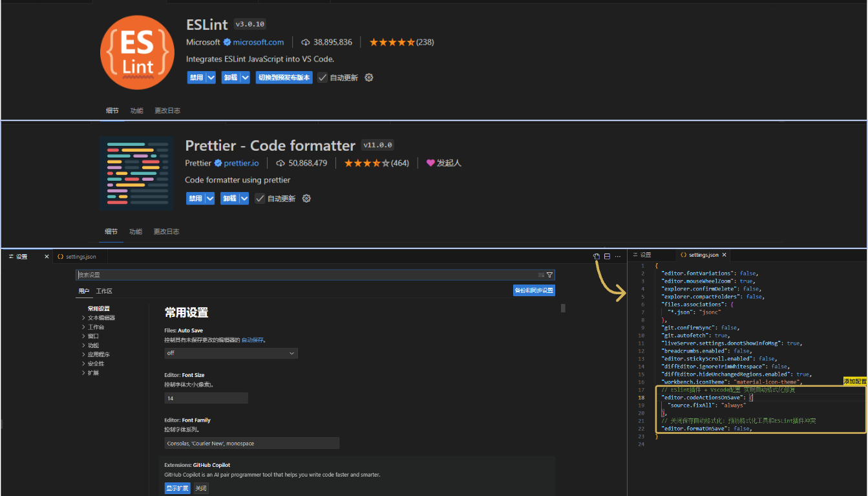Toggle ESLint 自动更新 checkbox
This screenshot has width=868, height=496.
tap(323, 78)
